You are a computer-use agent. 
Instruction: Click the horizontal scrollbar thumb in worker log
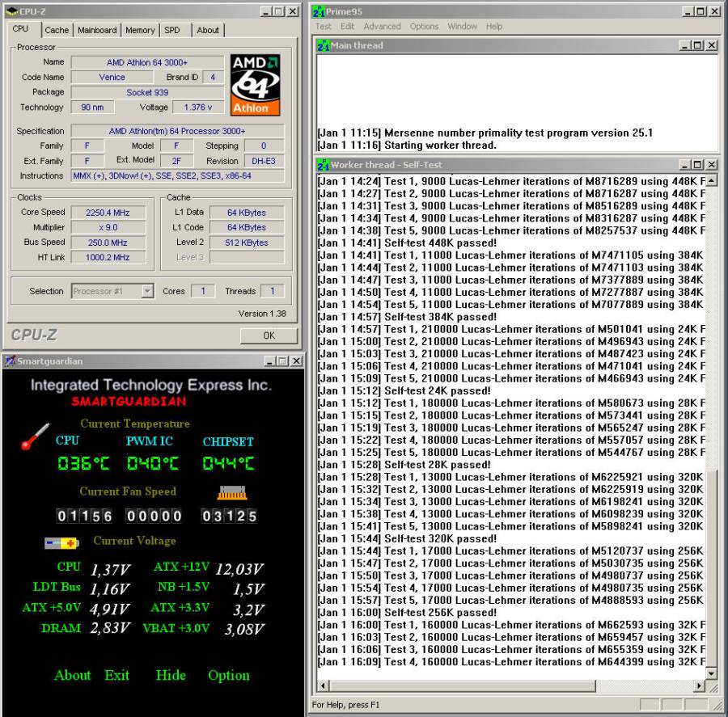click(x=463, y=685)
